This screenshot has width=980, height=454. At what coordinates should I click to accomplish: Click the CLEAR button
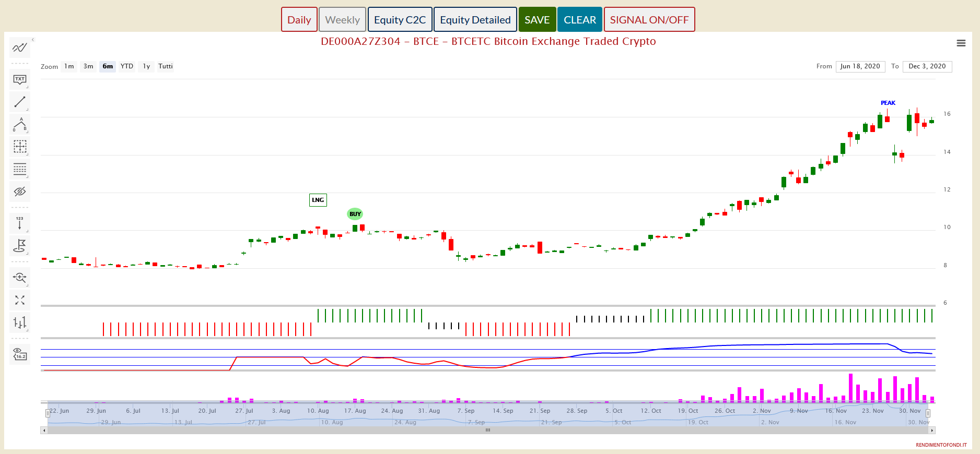[x=580, y=19]
